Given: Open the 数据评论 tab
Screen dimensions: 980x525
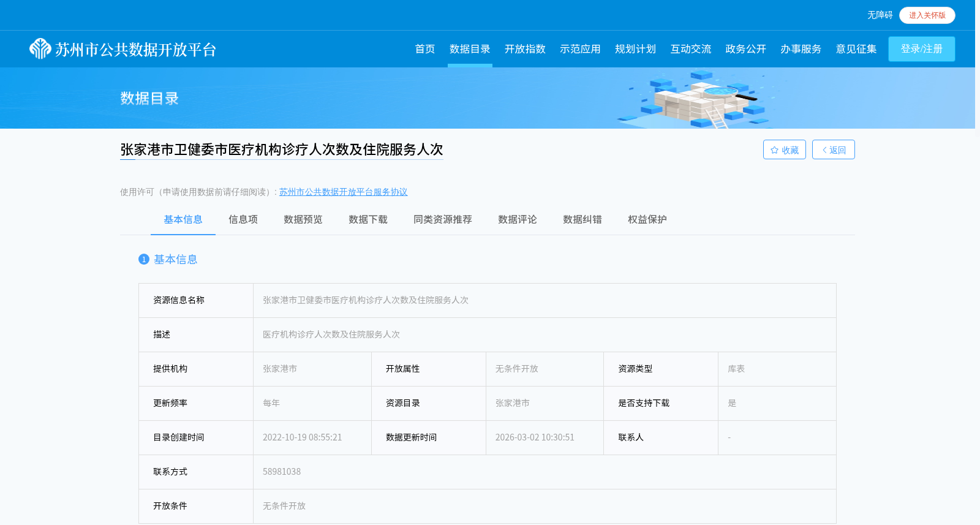Looking at the screenshot, I should point(518,219).
